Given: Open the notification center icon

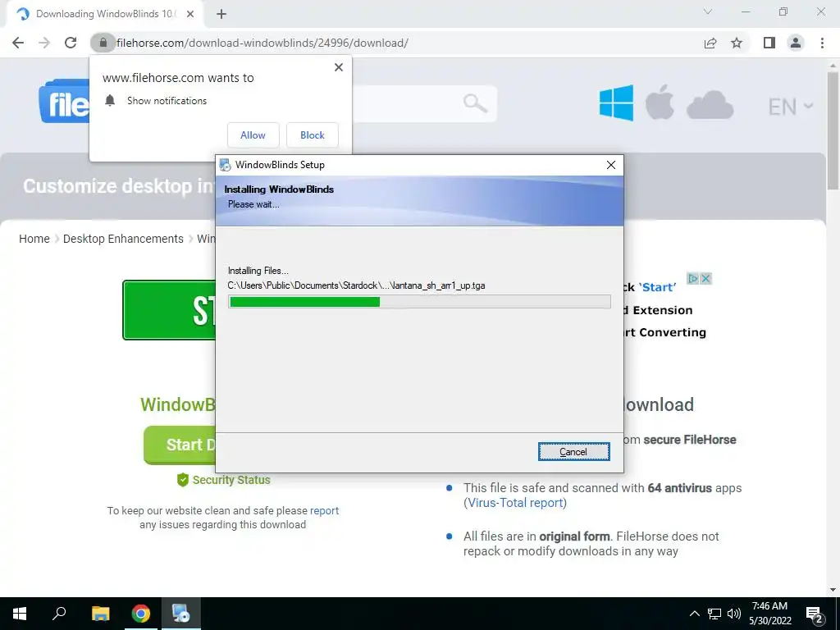Looking at the screenshot, I should tap(815, 614).
